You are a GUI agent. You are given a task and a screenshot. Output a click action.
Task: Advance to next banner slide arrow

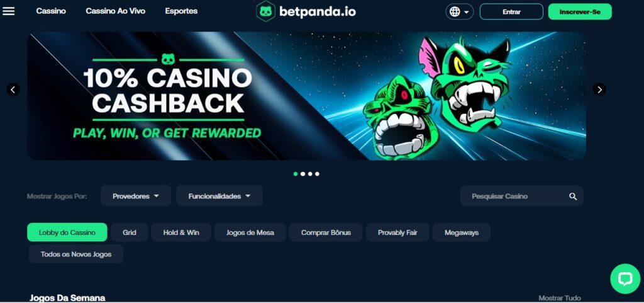tap(599, 89)
